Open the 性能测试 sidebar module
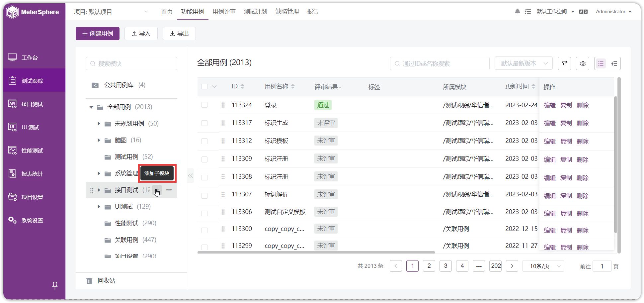Image resolution: width=644 pixels, height=303 pixels. click(34, 151)
